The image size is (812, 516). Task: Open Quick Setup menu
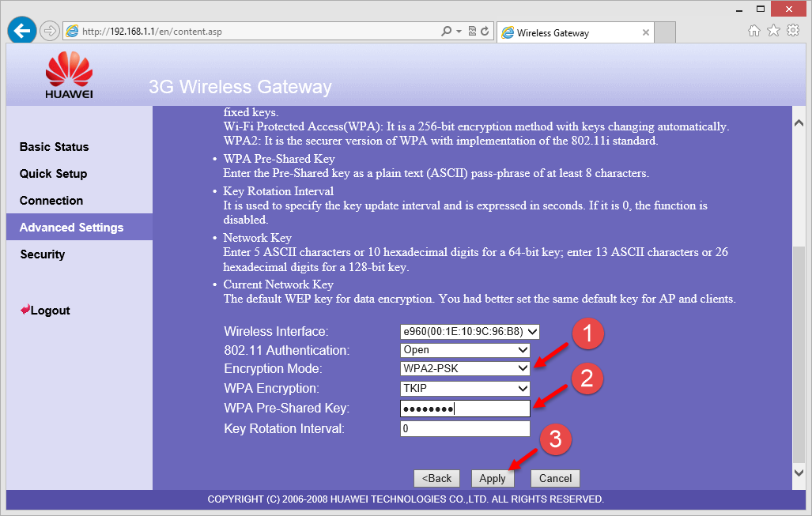(x=53, y=174)
